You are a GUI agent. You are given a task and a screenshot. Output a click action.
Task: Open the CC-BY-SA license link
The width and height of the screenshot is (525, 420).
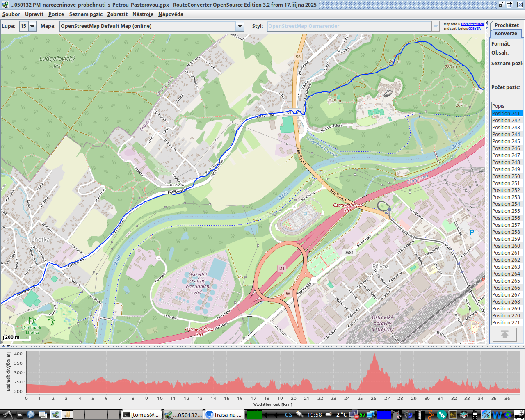(x=475, y=29)
